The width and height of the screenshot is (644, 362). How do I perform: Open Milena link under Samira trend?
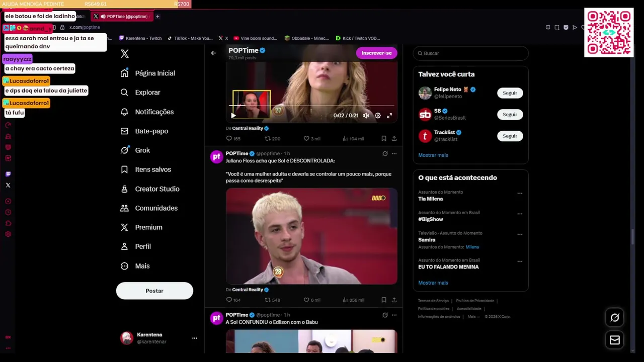coord(472,247)
